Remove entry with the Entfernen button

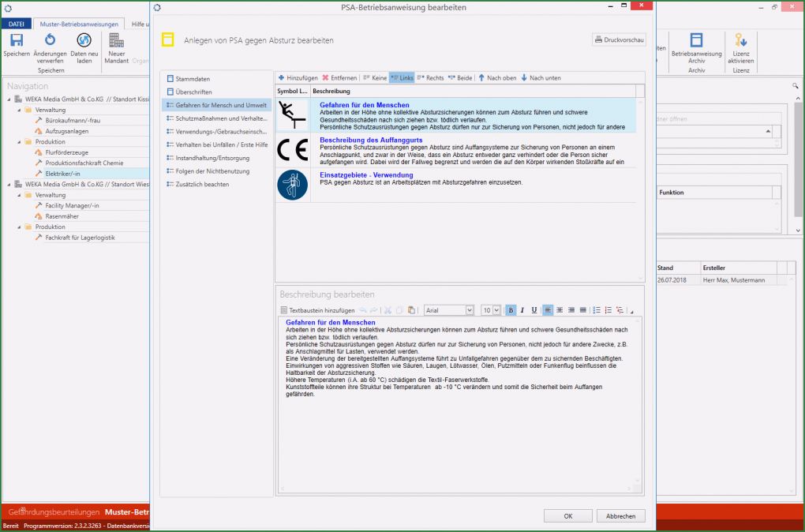339,78
